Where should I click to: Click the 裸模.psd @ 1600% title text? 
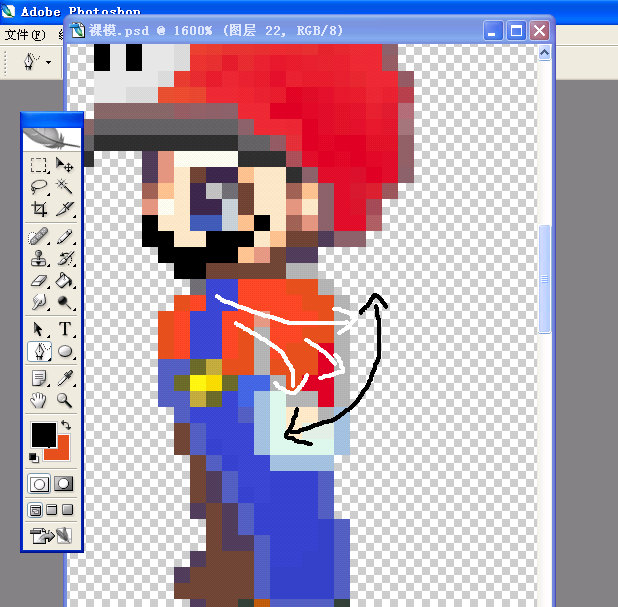pos(151,30)
